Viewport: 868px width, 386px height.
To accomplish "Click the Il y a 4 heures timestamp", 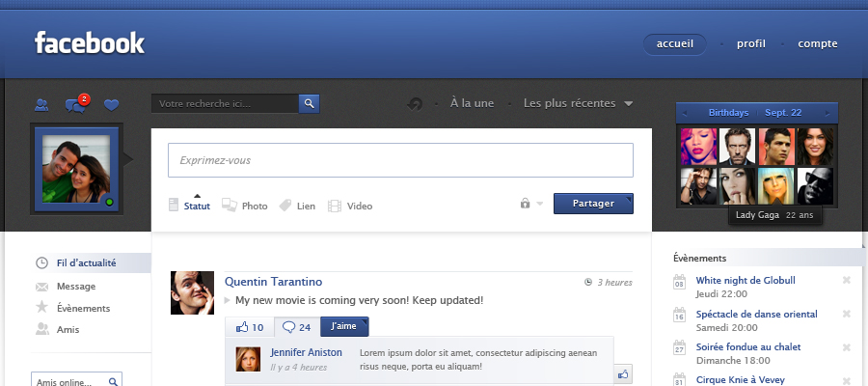I will (299, 367).
